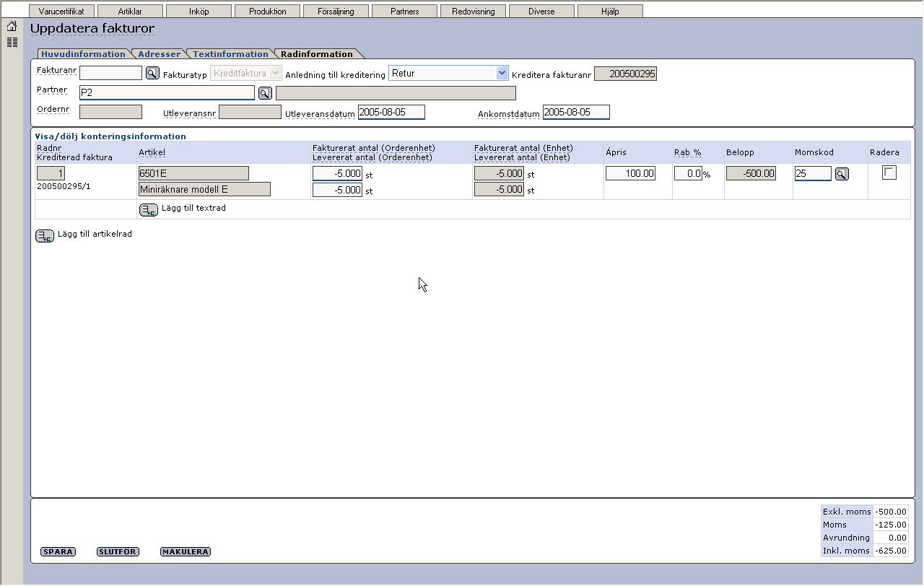Look up Partner with magnifier icon
Image resolution: width=924 pixels, height=586 pixels.
pos(265,93)
